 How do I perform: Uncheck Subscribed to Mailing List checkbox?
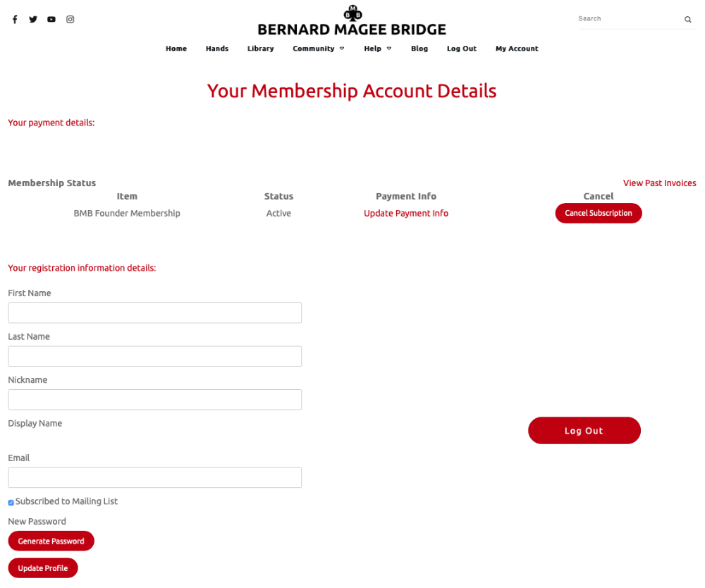tap(11, 503)
